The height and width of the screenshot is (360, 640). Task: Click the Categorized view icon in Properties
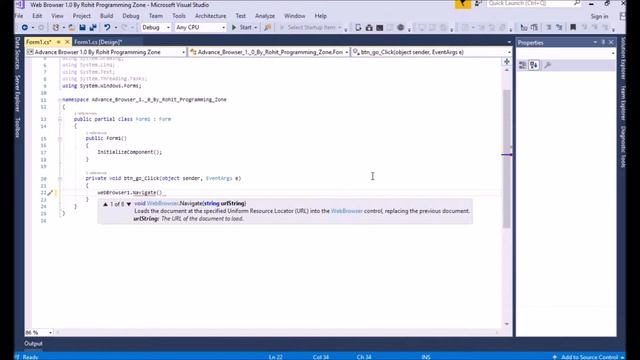[522, 65]
